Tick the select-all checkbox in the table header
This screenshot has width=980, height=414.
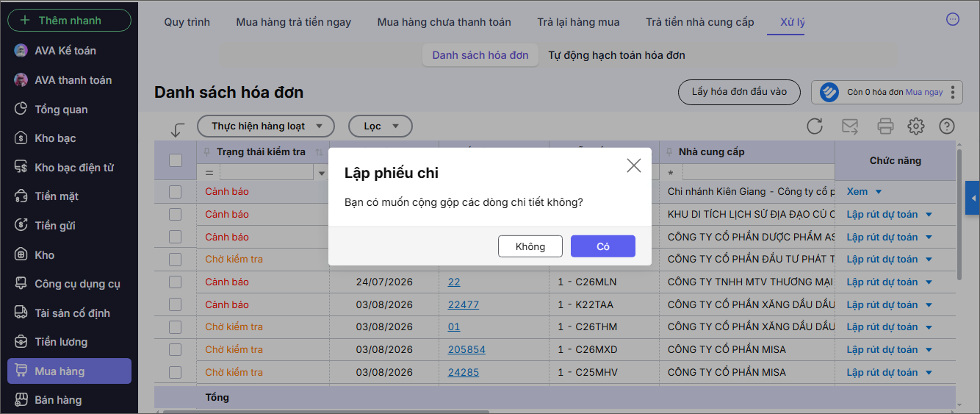176,160
